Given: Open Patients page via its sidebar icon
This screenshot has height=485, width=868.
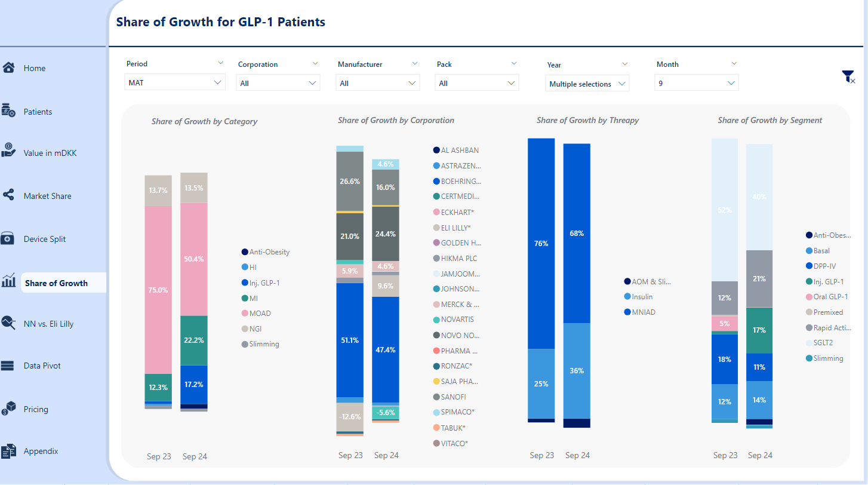Looking at the screenshot, I should [8, 110].
